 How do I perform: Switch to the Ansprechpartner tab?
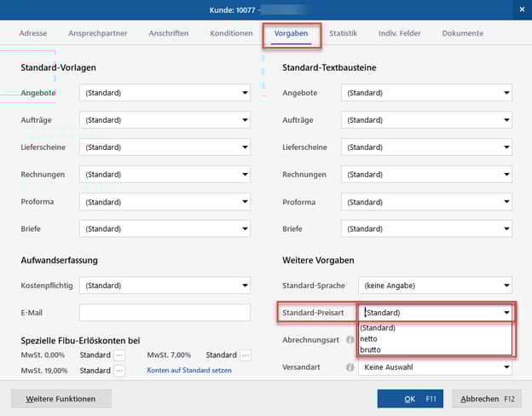(98, 33)
